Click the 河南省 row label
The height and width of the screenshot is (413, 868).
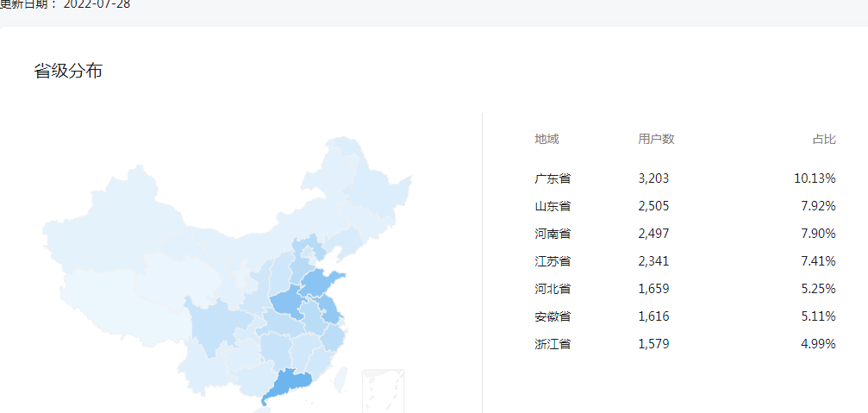click(x=553, y=235)
